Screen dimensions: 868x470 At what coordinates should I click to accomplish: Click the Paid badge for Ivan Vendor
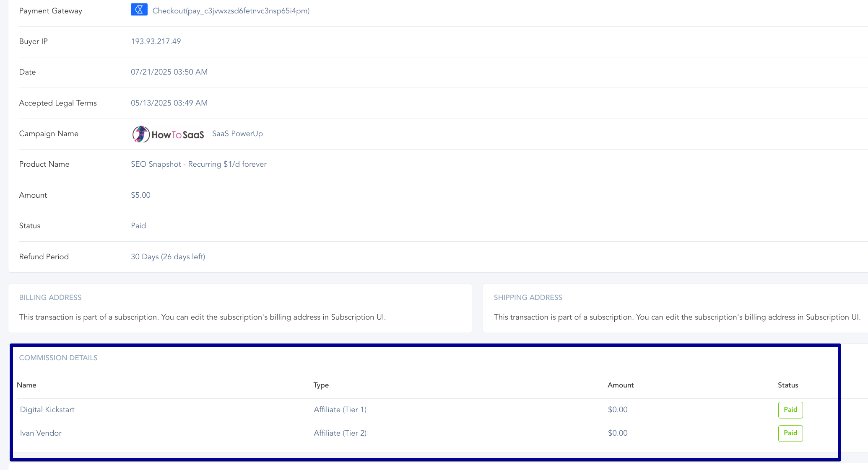coord(790,433)
